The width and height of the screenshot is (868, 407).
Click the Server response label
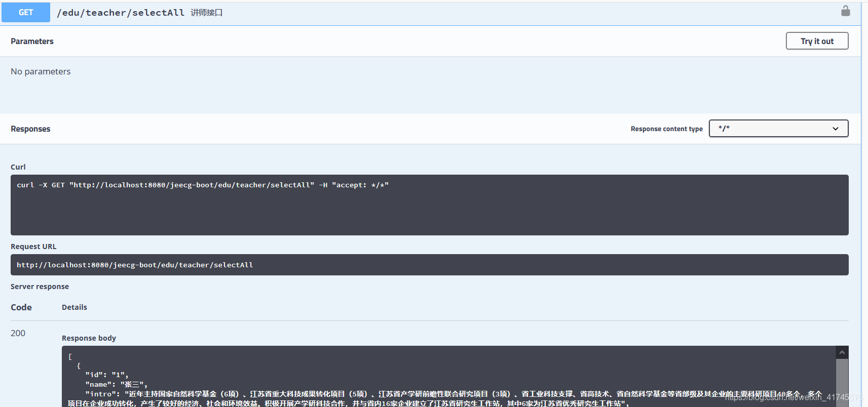pos(40,287)
